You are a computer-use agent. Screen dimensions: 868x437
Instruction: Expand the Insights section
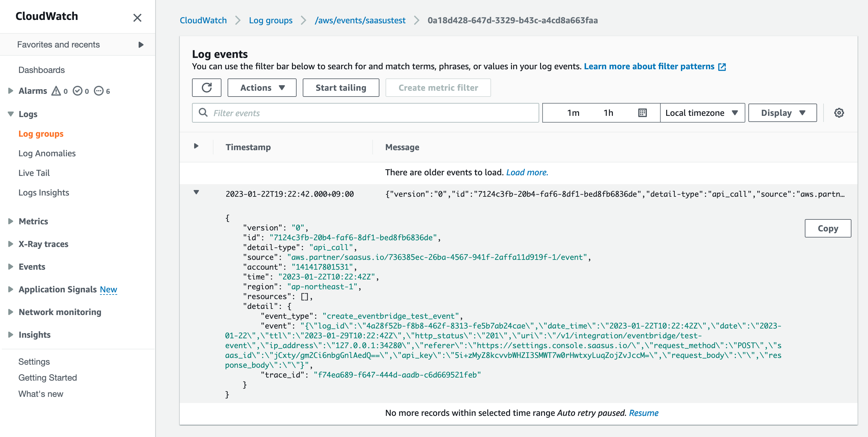tap(10, 335)
